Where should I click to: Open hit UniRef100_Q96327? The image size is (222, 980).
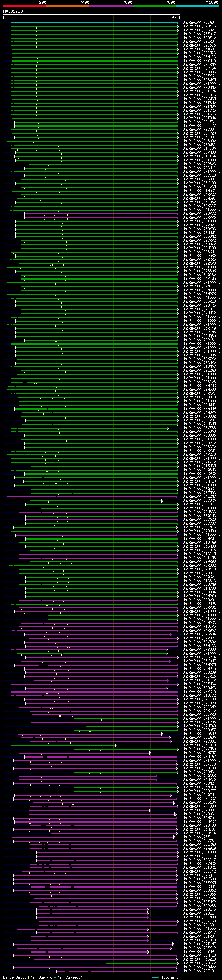[x=199, y=30]
